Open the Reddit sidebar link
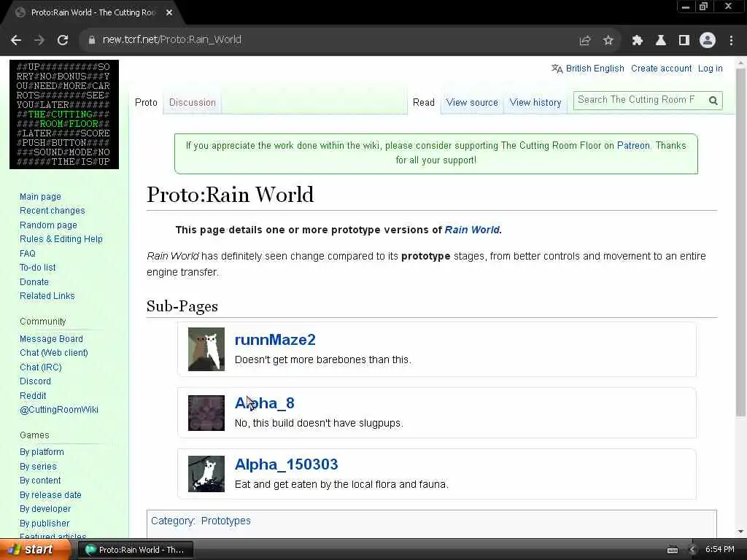 33,396
